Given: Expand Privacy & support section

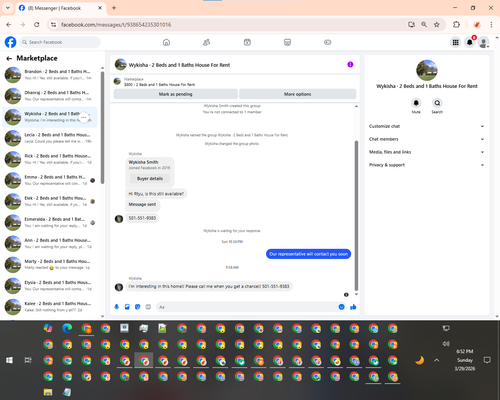Looking at the screenshot, I should [x=426, y=165].
